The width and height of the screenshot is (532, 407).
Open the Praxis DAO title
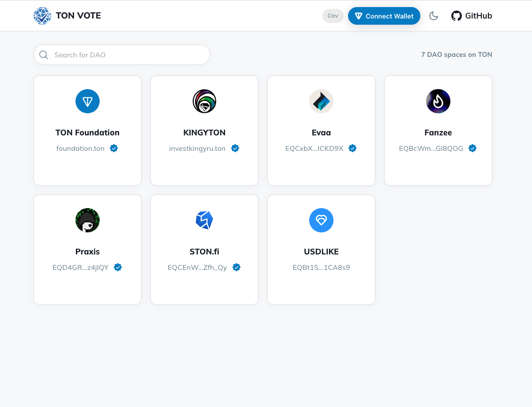coord(87,252)
